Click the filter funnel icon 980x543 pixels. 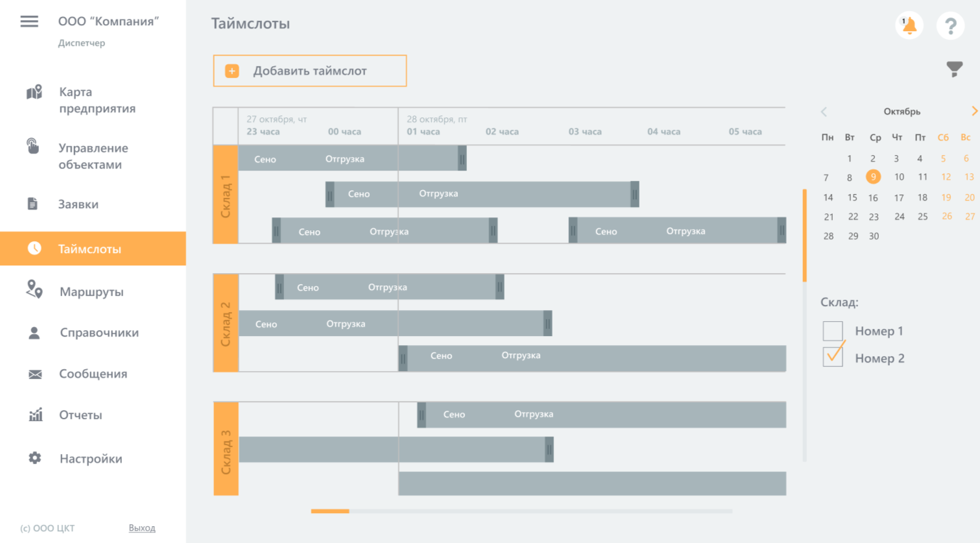click(x=954, y=69)
